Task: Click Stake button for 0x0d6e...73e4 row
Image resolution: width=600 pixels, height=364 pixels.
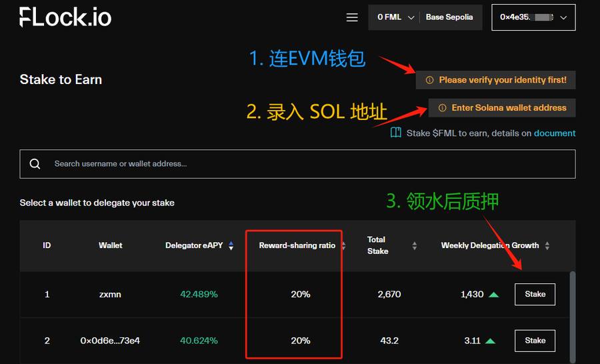Action: [535, 341]
